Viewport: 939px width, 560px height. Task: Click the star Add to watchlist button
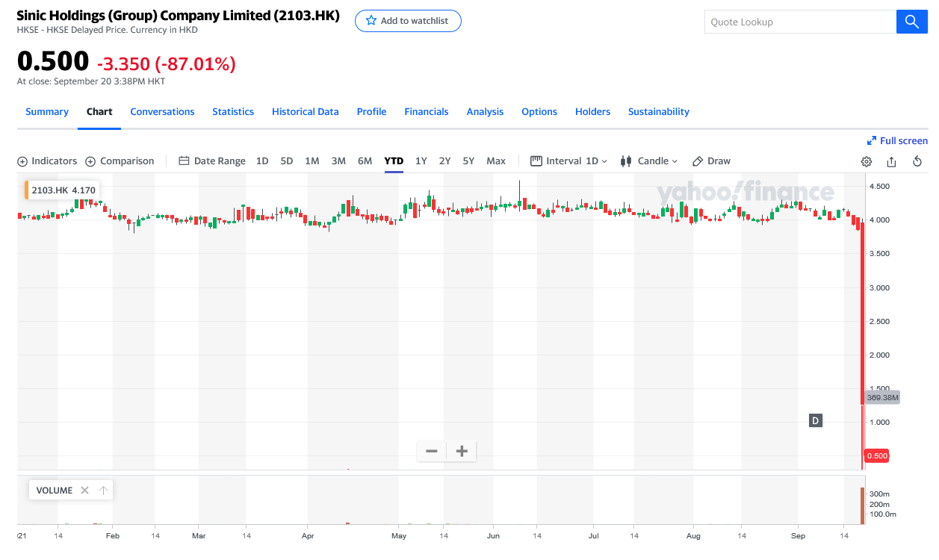click(408, 21)
